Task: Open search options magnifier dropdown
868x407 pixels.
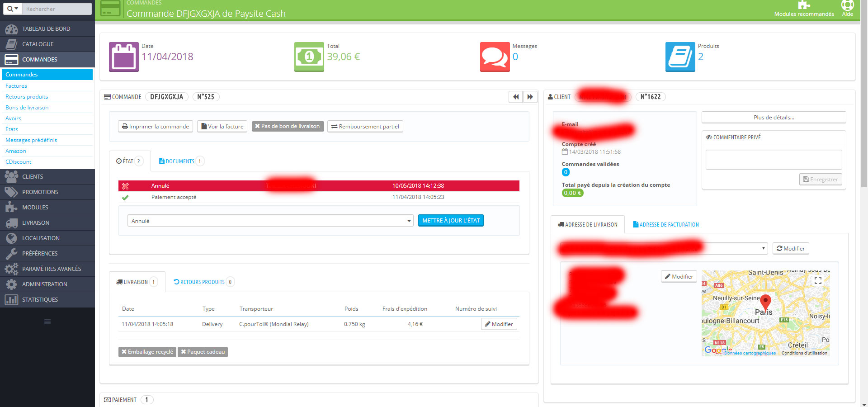Action: [x=12, y=9]
